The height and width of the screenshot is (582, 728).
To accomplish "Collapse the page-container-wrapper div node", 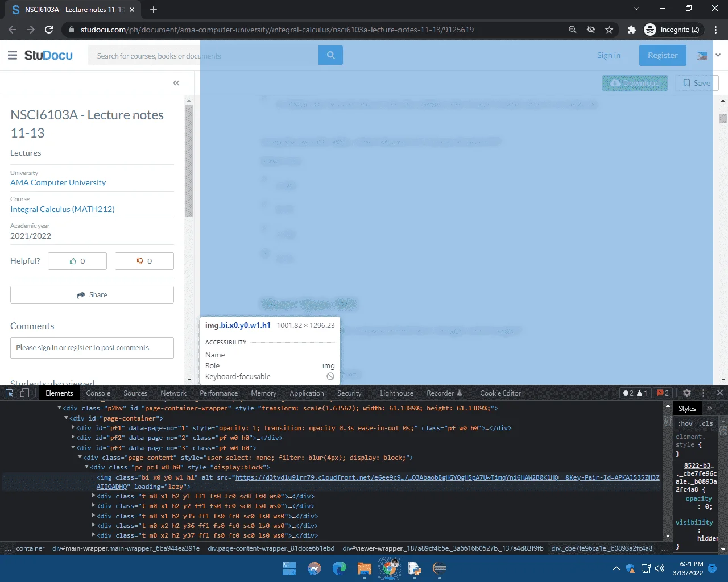I will click(59, 408).
